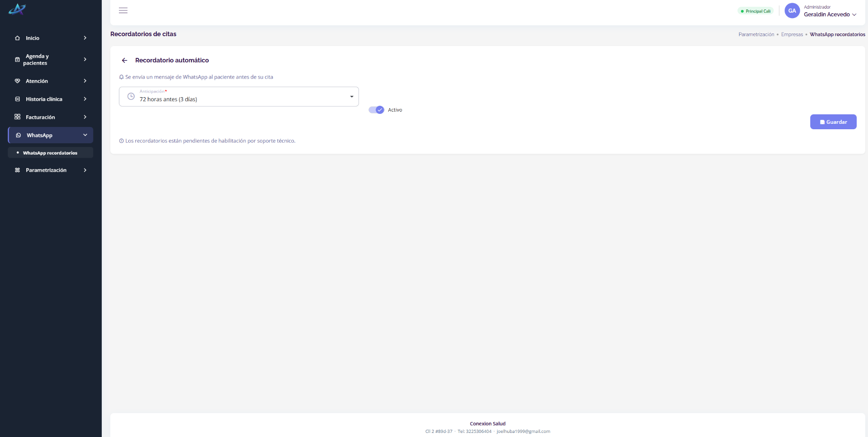Click the Empresas breadcrumb link

pos(792,34)
